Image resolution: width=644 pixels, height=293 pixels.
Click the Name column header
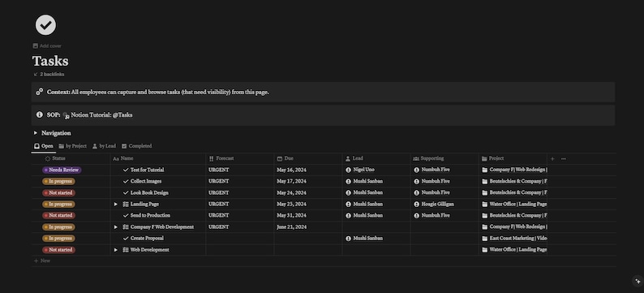158,158
